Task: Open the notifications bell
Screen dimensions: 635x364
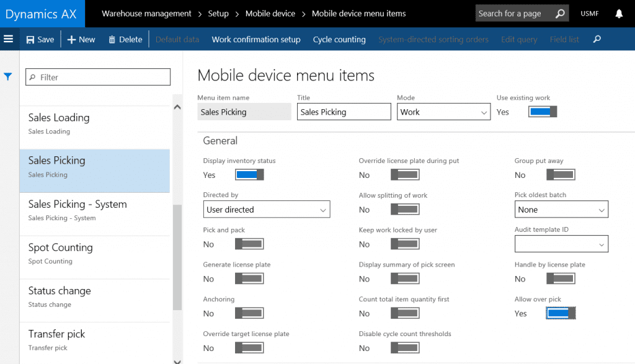Action: pyautogui.click(x=618, y=14)
